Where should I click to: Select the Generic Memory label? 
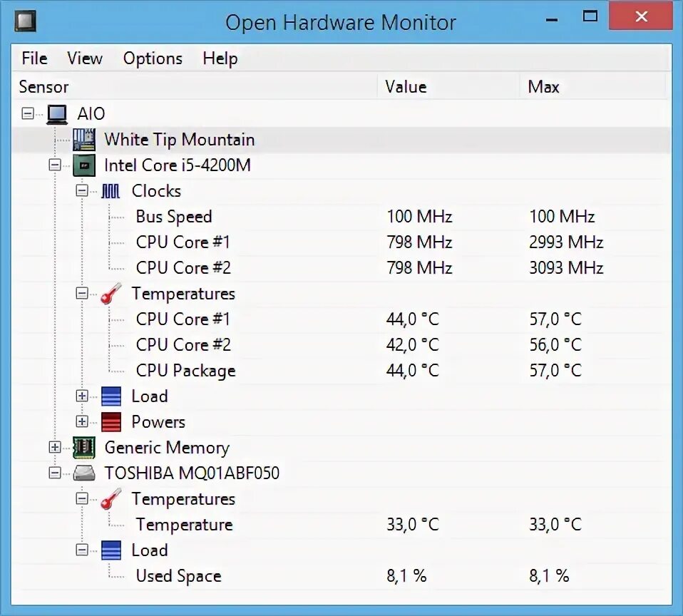click(167, 448)
